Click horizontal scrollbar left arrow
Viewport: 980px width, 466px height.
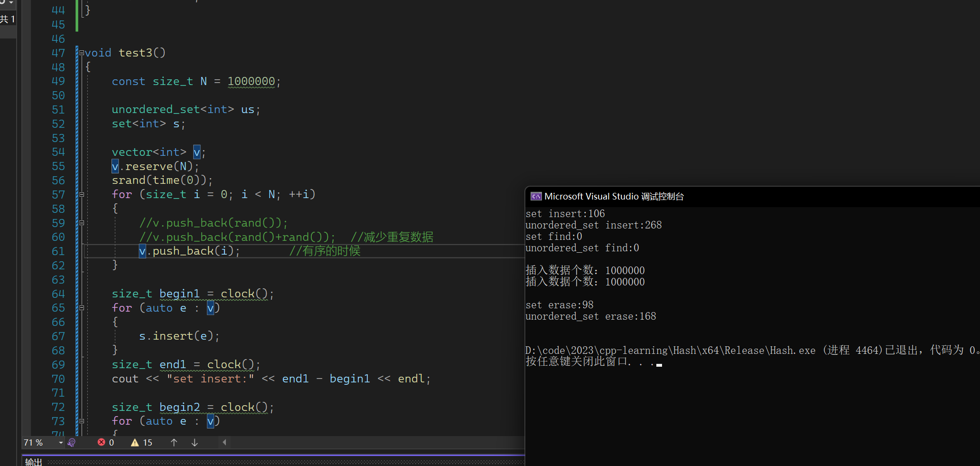224,443
